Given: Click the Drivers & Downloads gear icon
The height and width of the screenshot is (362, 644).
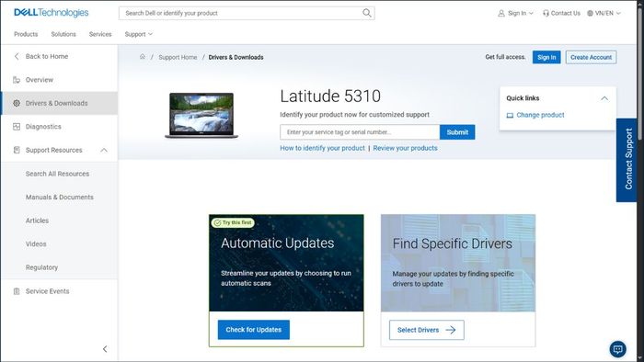Looking at the screenshot, I should click(17, 103).
